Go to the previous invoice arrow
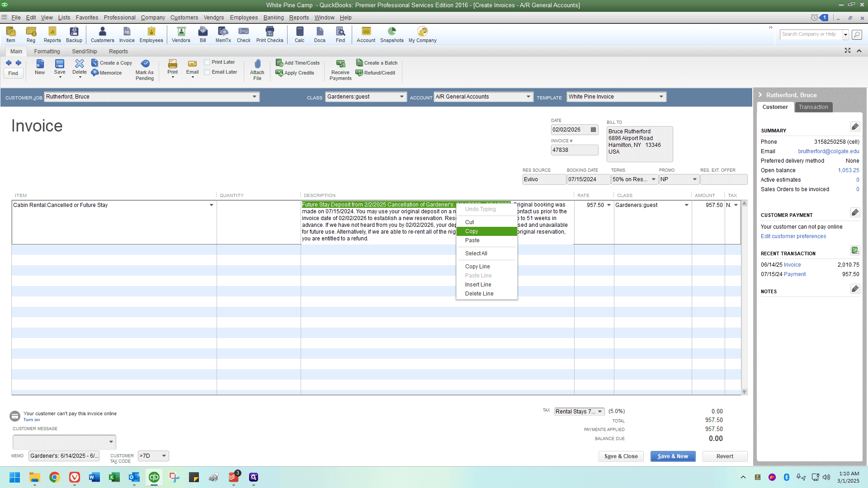This screenshot has height=488, width=868. tap(9, 63)
